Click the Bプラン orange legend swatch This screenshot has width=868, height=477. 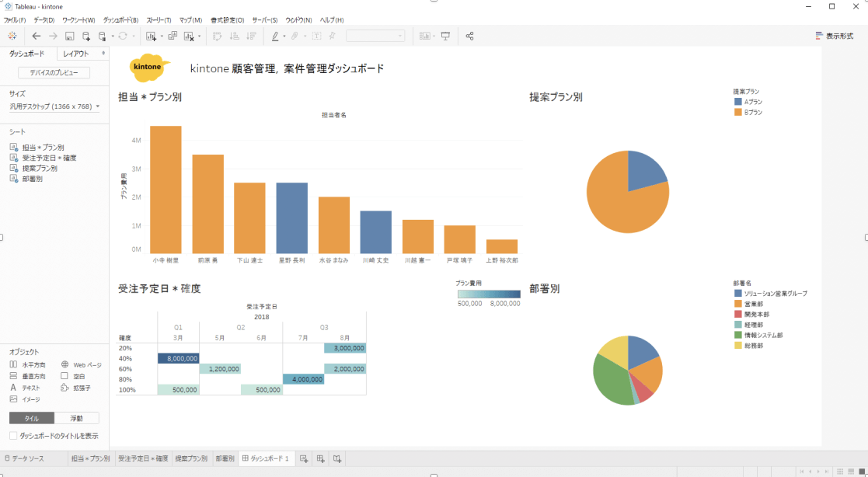click(x=738, y=113)
